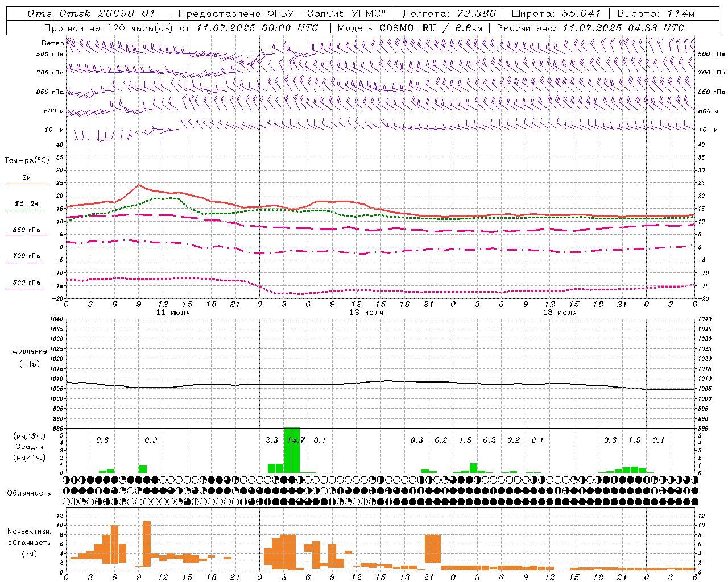Click the (мм/1ч.) units label
This screenshot has height=582, width=728.
pyautogui.click(x=30, y=458)
